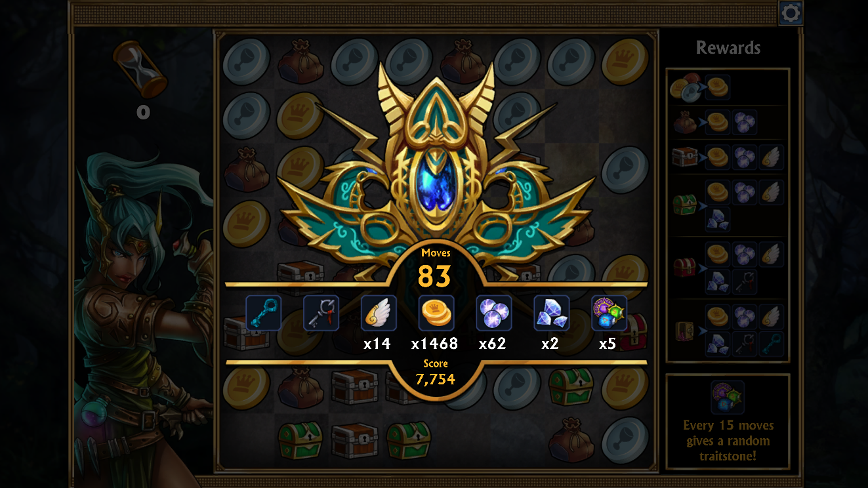Select the green chest row in Rewards
The height and width of the screenshot is (488, 868).
click(x=728, y=205)
